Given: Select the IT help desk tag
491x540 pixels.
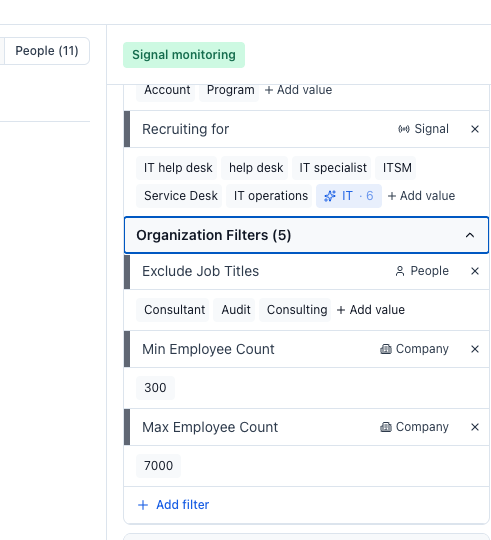Looking at the screenshot, I should click(x=177, y=168).
